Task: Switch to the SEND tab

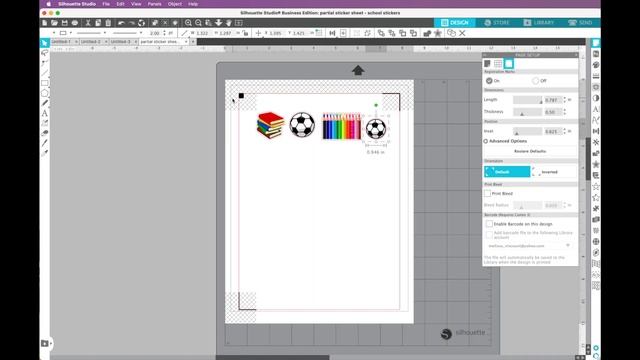Action: 580,23
